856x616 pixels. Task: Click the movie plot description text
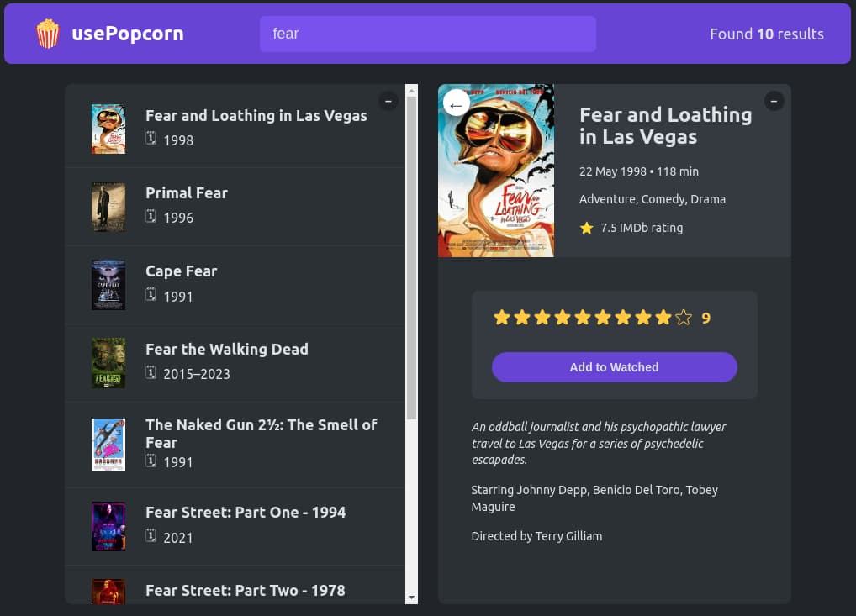(599, 443)
